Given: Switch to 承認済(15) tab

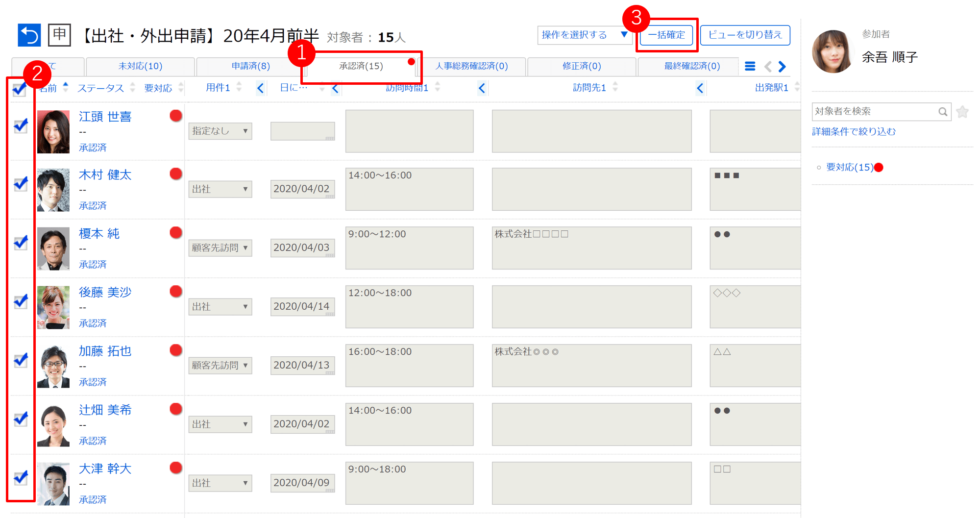Looking at the screenshot, I should 361,66.
